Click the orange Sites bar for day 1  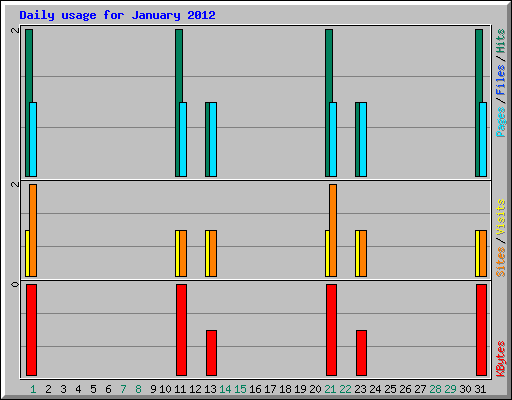click(x=33, y=230)
